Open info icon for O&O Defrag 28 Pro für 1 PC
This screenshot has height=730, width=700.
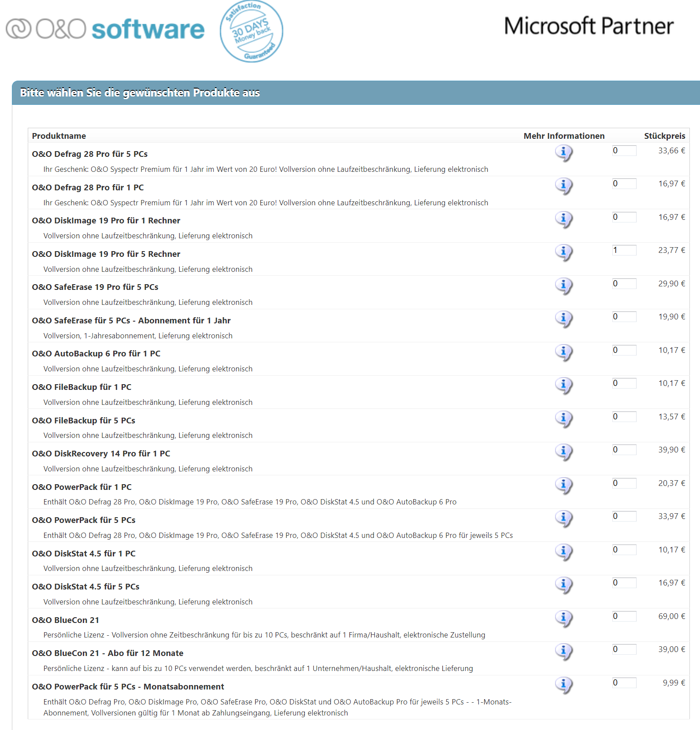(563, 186)
